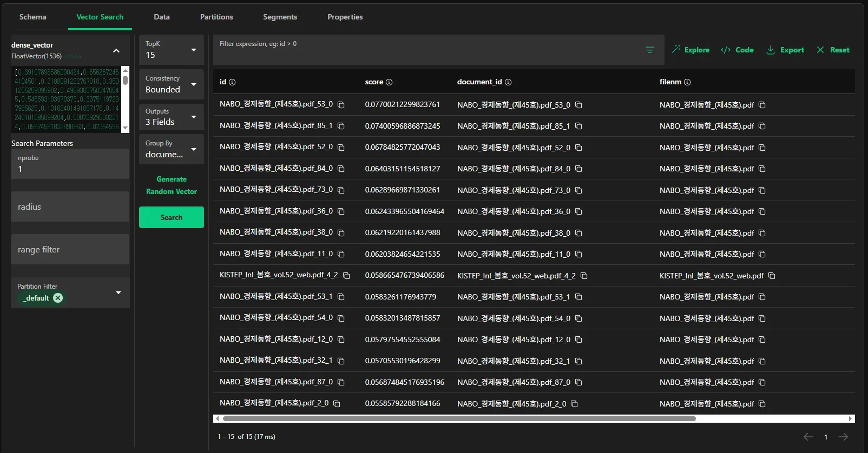Screen dimensions: 868x453
Task: Go to the previous results page arrow
Action: tap(808, 437)
